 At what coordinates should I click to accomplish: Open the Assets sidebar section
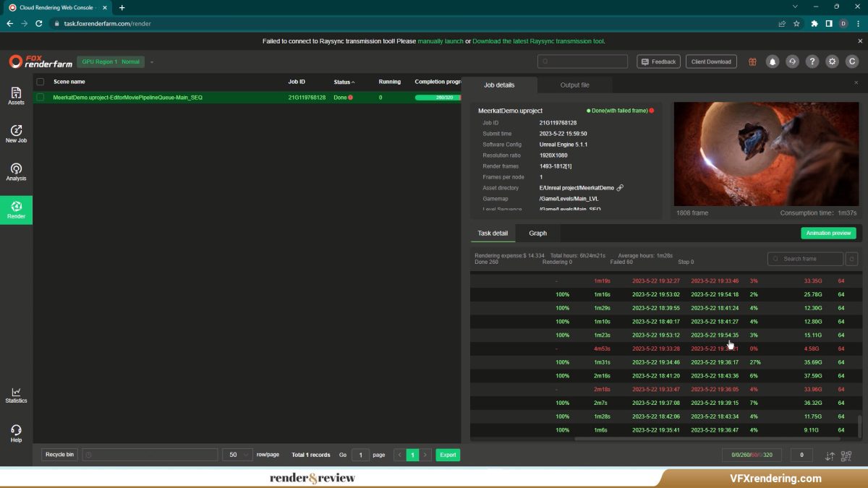tap(16, 95)
